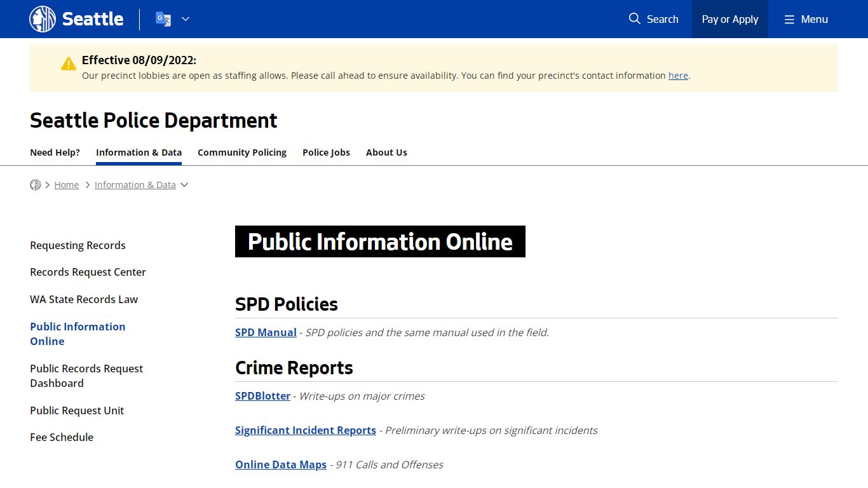Click the Seattle Police Department heading
868x488 pixels.
click(x=154, y=120)
